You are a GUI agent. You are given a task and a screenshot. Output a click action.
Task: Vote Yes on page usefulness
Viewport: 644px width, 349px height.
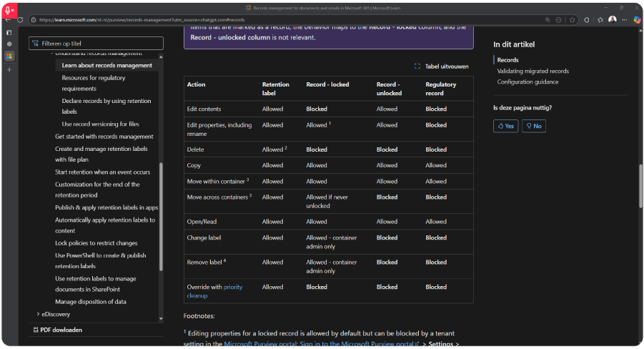[505, 126]
